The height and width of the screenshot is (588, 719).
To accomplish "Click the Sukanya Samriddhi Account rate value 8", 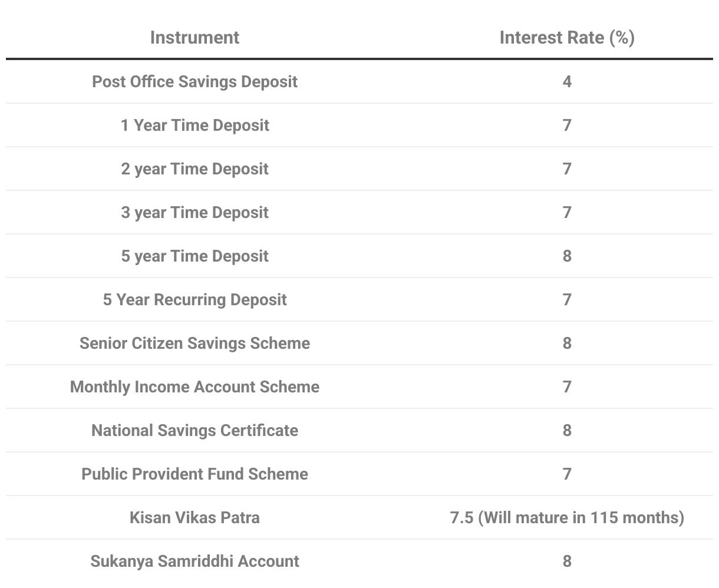I will point(567,561).
